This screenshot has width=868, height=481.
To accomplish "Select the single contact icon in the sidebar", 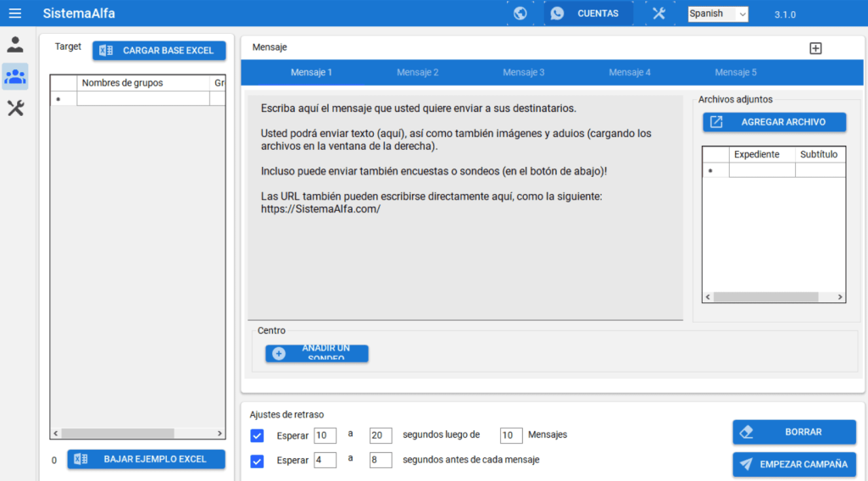I will pyautogui.click(x=15, y=45).
